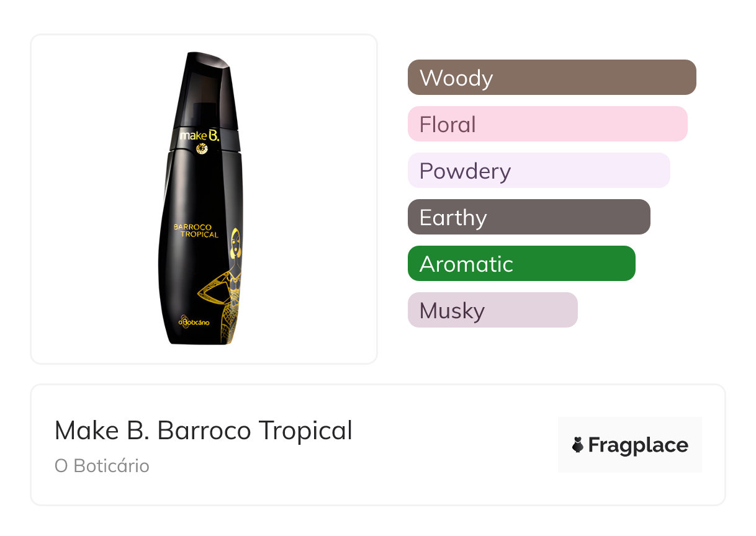
Task: Click the gold gem emblem on the bottle
Action: [200, 148]
